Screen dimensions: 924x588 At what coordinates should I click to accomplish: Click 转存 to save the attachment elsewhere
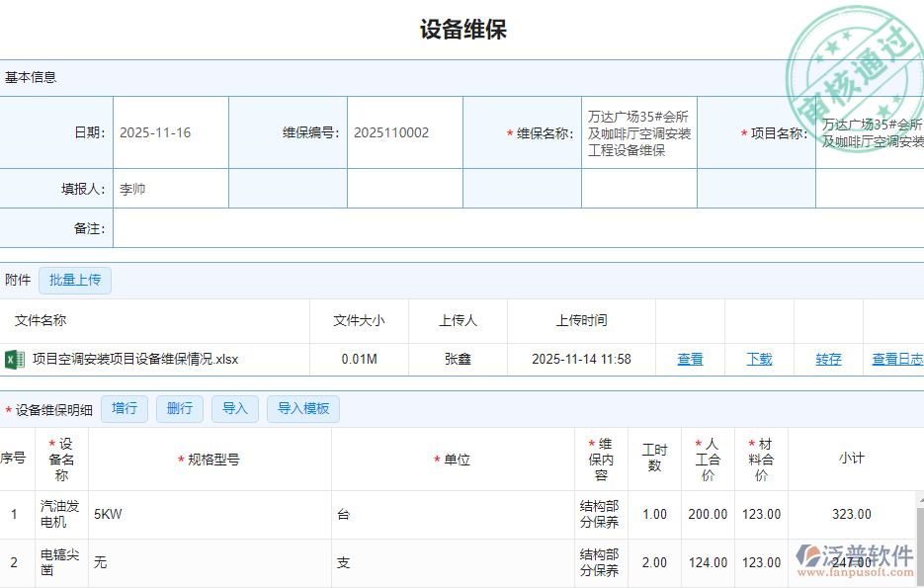click(828, 359)
